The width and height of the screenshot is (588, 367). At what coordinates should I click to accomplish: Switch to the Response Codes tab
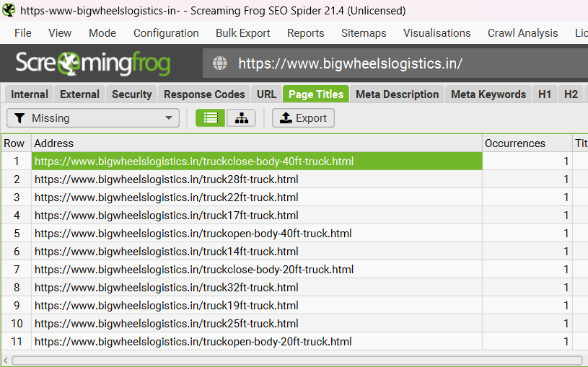pyautogui.click(x=204, y=94)
